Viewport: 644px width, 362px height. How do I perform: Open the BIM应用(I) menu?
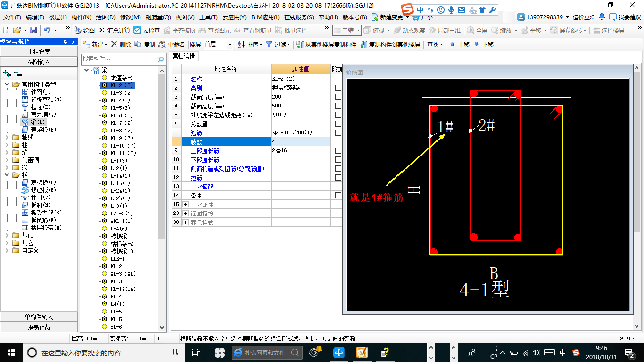(x=265, y=17)
